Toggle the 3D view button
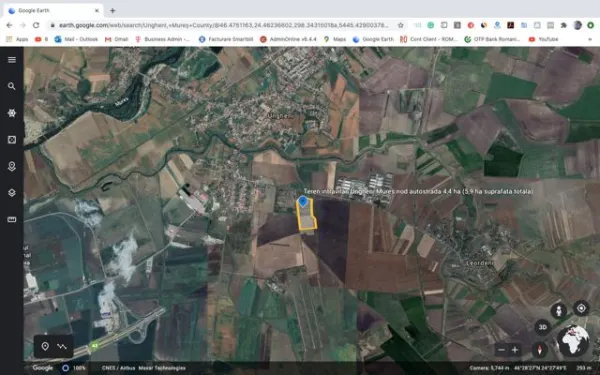The width and height of the screenshot is (600, 375). [543, 327]
